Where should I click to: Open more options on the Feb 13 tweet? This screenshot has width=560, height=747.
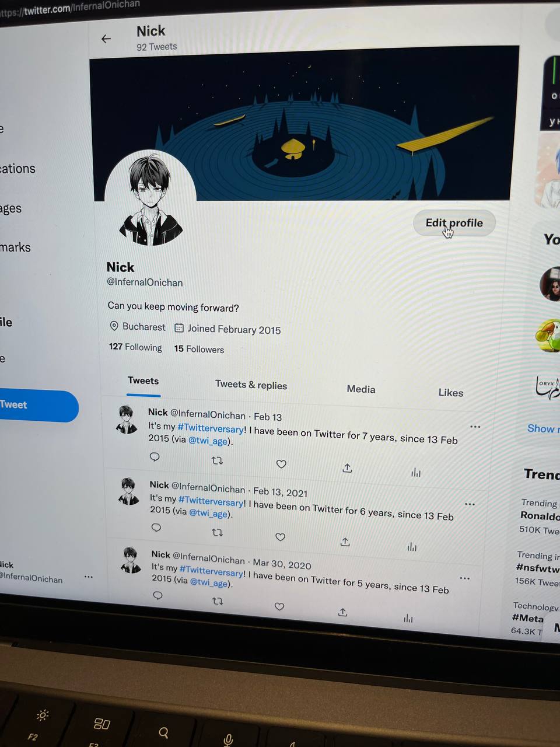click(x=475, y=427)
